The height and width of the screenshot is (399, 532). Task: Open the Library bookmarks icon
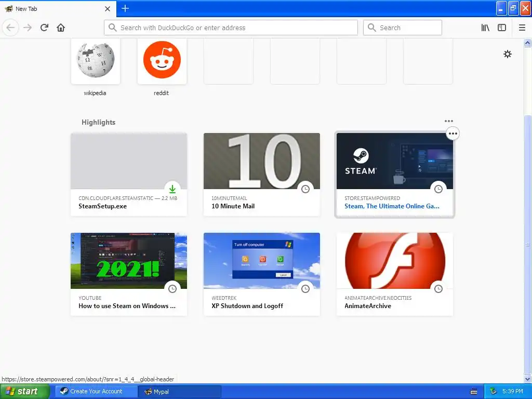pos(485,28)
